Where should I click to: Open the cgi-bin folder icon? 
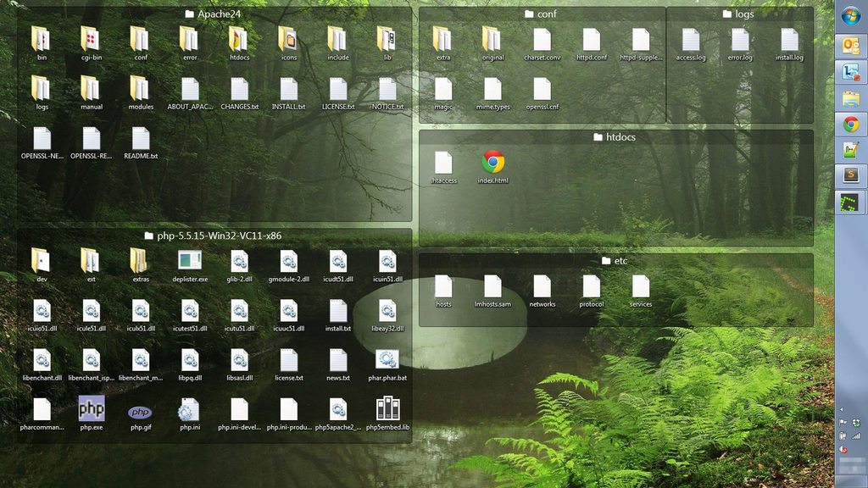92,44
